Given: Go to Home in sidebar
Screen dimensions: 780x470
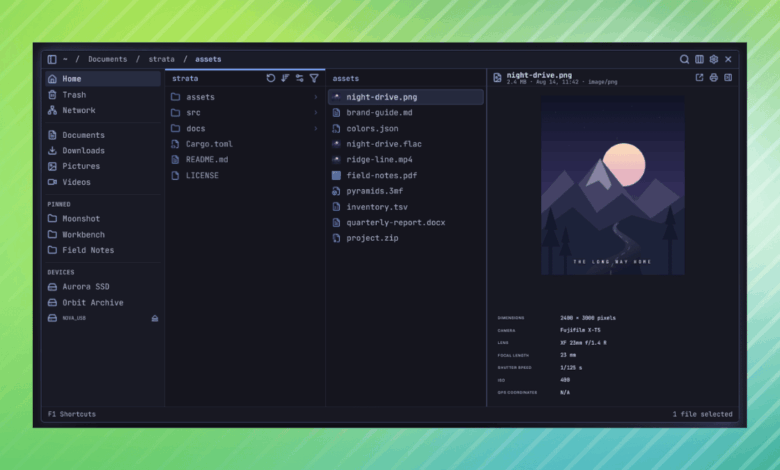Looking at the screenshot, I should click(103, 79).
